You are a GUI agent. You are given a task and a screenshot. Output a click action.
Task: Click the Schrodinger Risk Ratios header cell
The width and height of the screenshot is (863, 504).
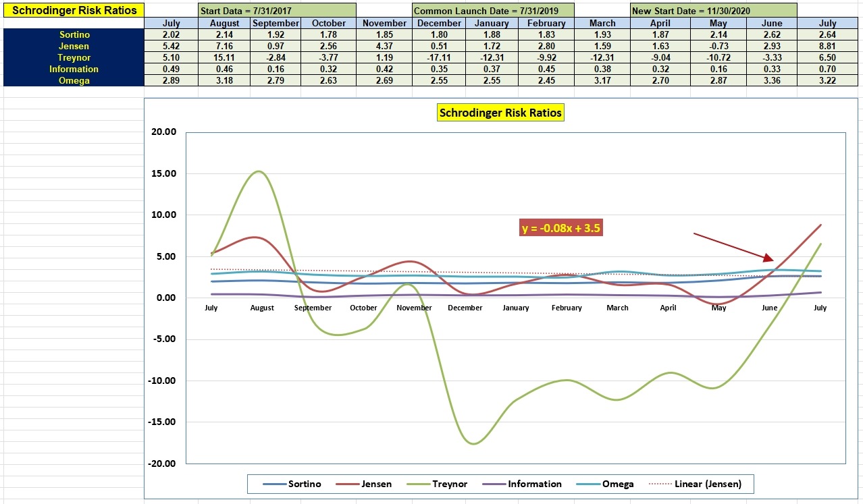pos(74,10)
